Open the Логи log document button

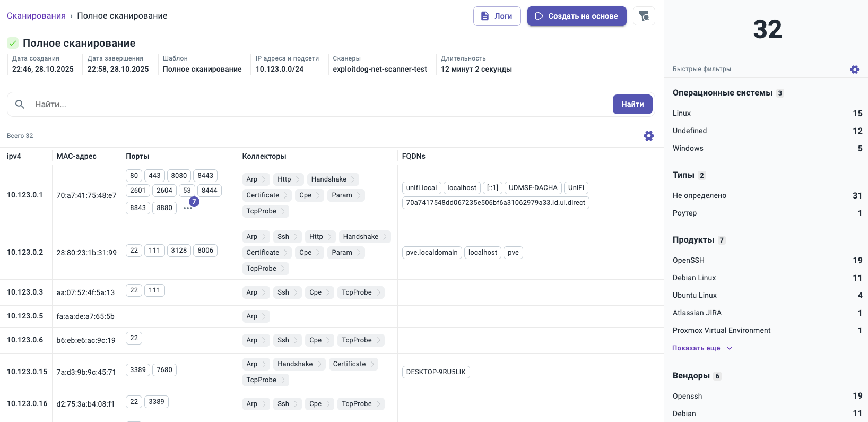coord(497,16)
